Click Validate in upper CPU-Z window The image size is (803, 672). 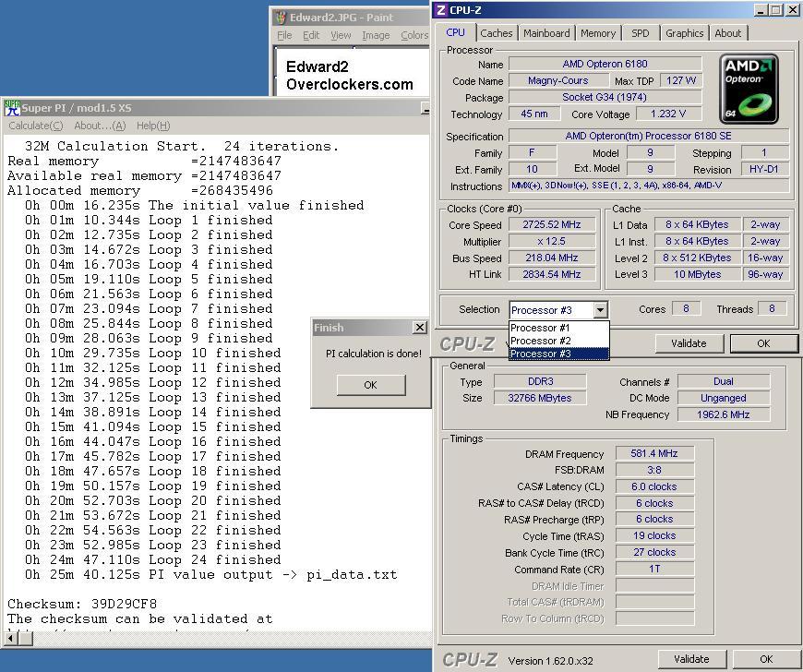click(x=689, y=343)
